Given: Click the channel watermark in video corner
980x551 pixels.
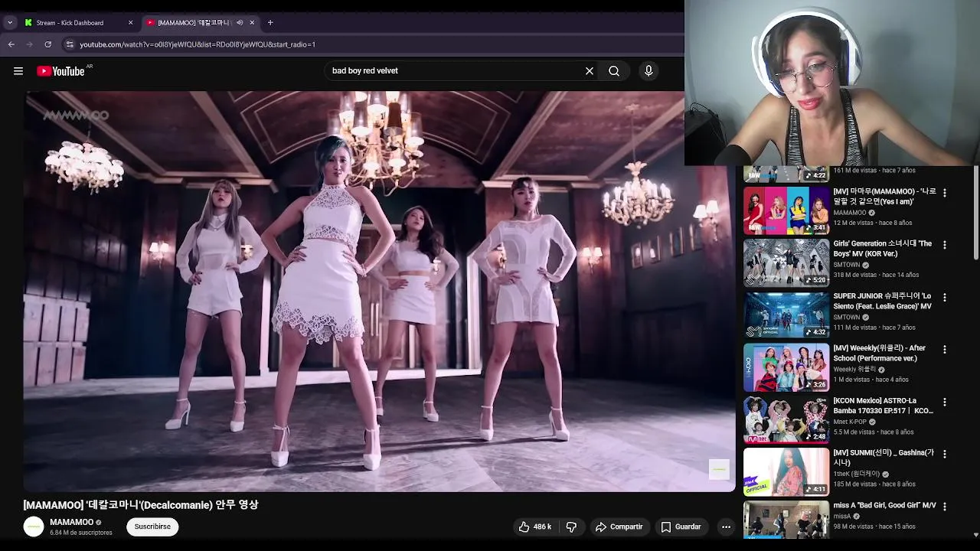Looking at the screenshot, I should click(x=719, y=469).
